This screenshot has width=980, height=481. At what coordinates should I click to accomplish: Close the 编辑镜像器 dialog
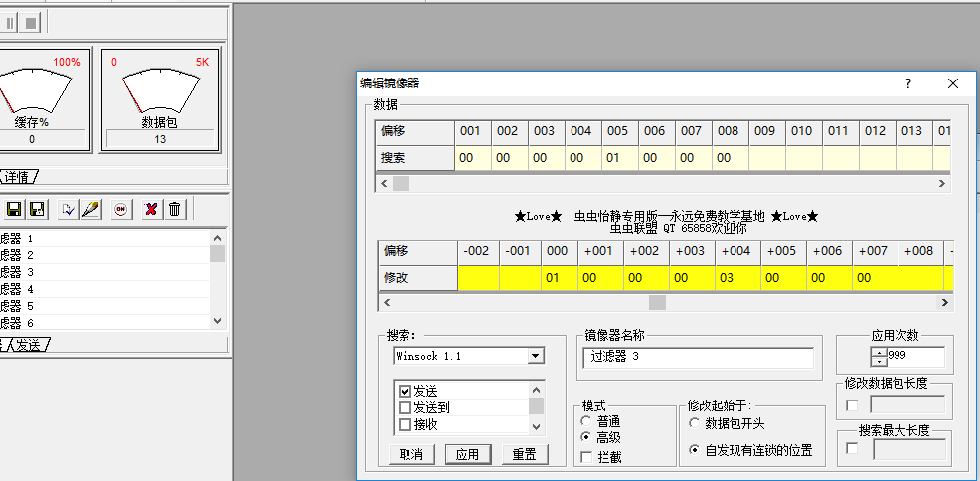(x=952, y=83)
